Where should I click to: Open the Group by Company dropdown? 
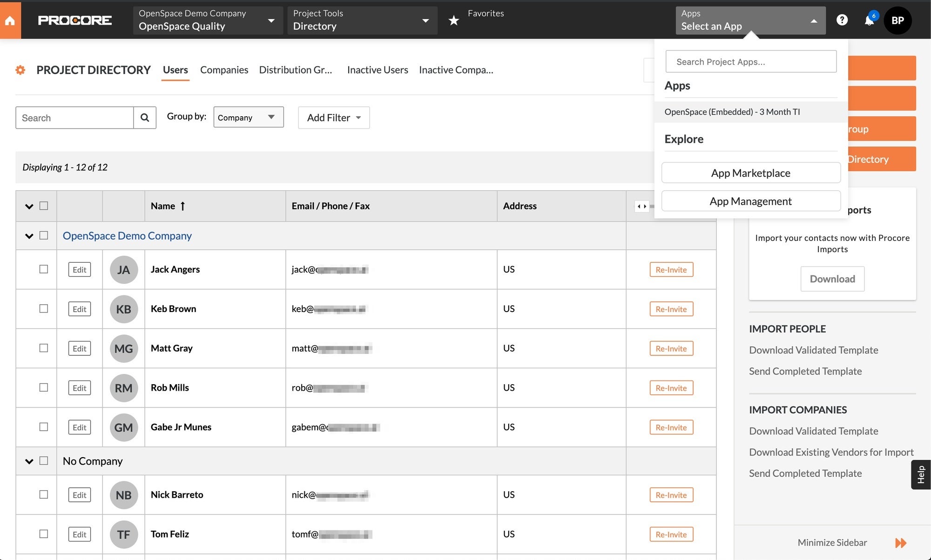click(248, 117)
